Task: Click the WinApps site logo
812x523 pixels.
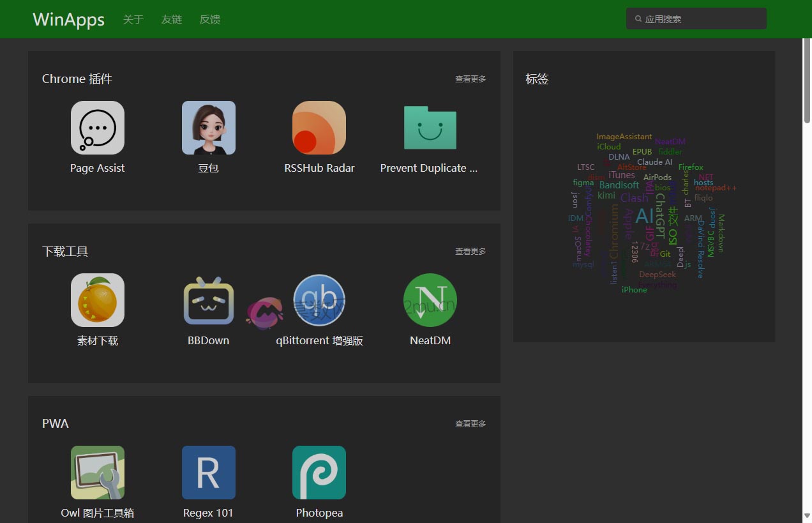Action: tap(68, 20)
